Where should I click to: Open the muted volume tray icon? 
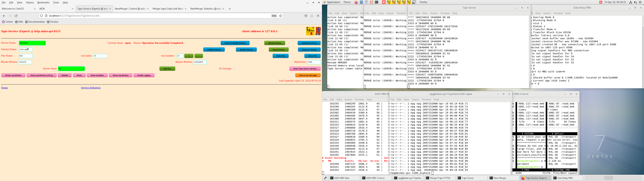pyautogui.click(x=635, y=2)
